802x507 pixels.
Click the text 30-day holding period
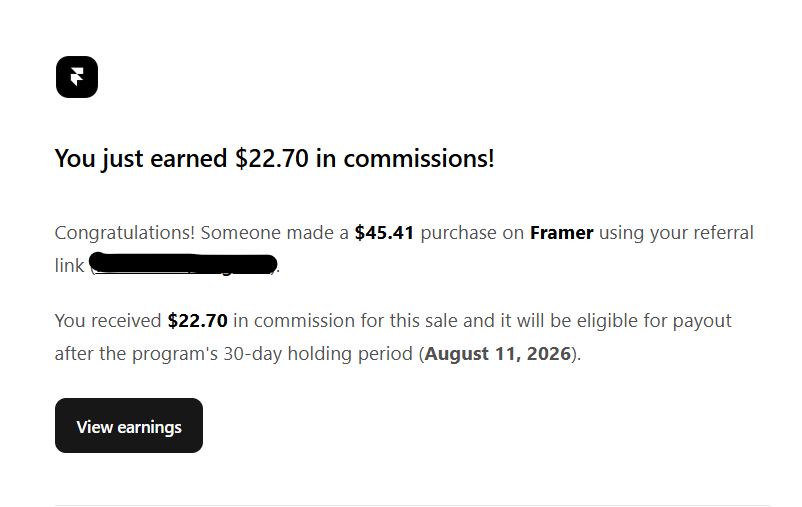tap(318, 354)
